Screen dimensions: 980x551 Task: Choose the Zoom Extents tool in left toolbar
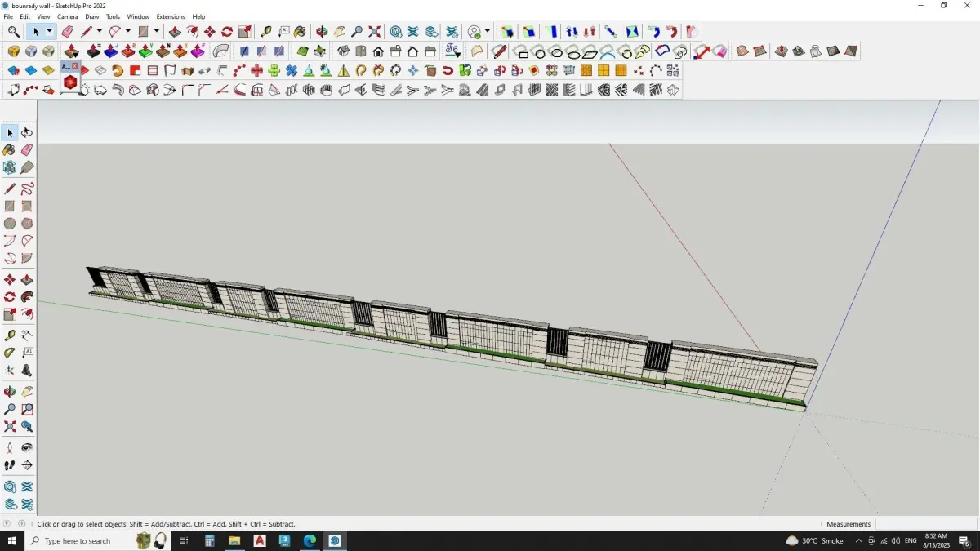pyautogui.click(x=10, y=426)
